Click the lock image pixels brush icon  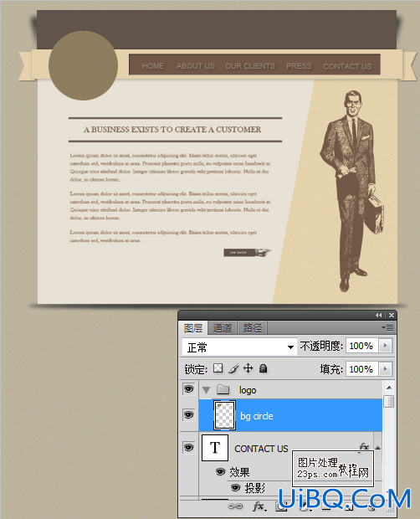[x=233, y=368]
